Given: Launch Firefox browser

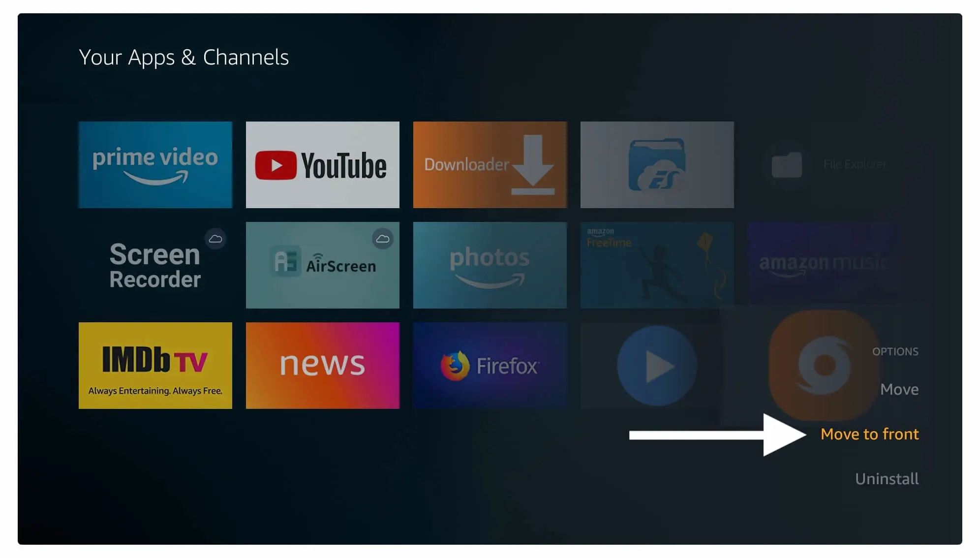Looking at the screenshot, I should (490, 366).
